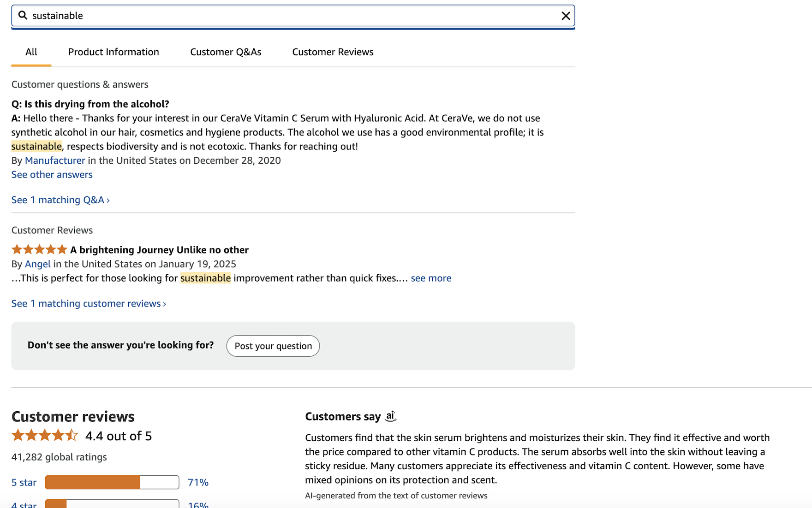Click the magnifying glass search icon

23,16
